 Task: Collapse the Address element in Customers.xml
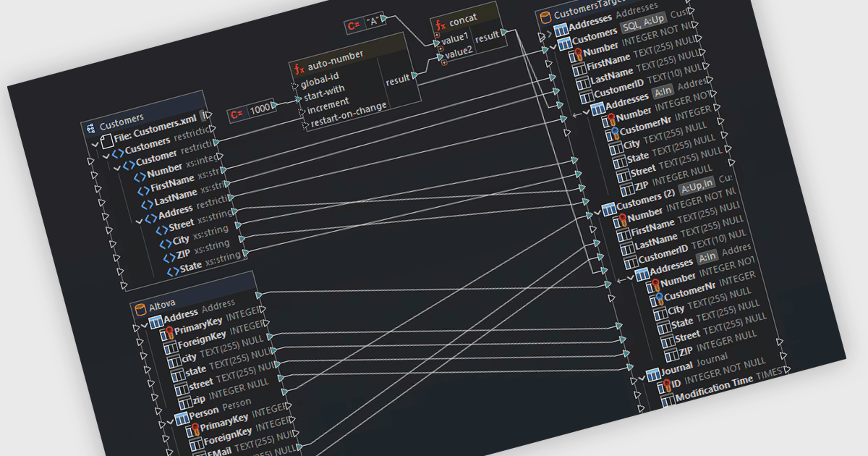click(x=140, y=221)
